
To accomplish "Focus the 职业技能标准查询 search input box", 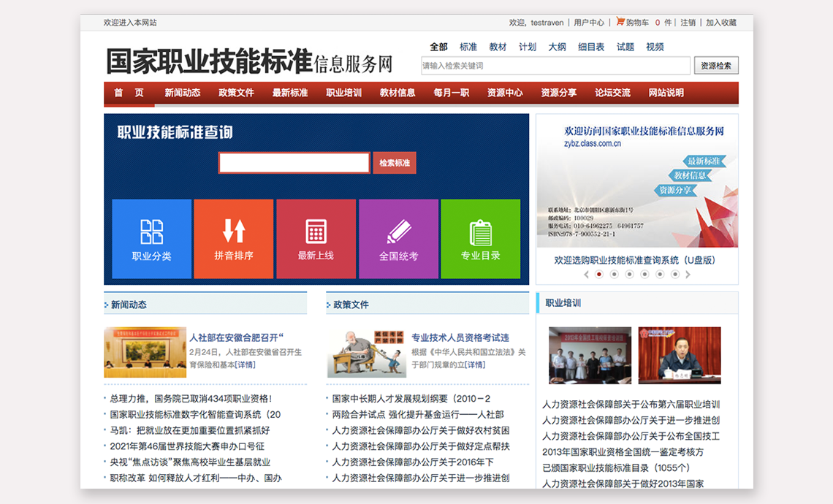I will 294,163.
